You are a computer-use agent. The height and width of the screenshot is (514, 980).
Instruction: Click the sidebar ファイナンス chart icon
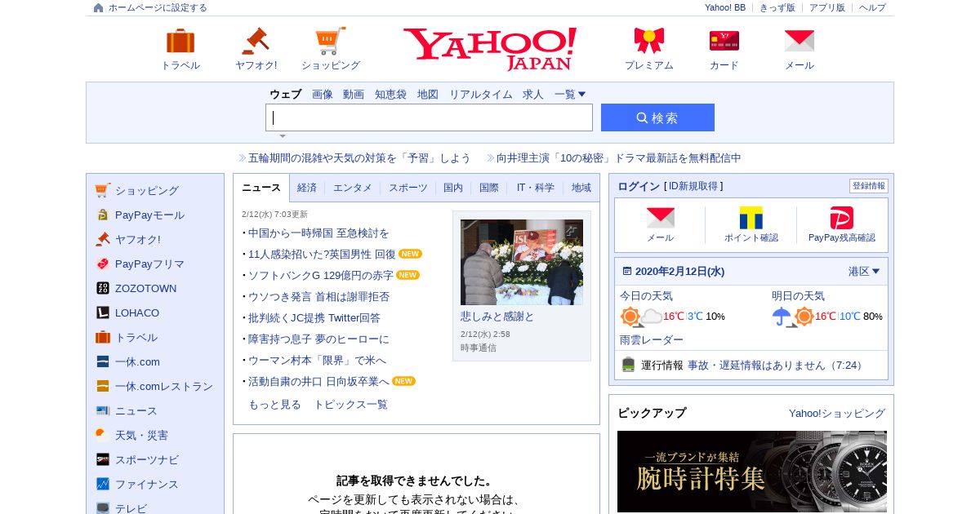click(102, 484)
